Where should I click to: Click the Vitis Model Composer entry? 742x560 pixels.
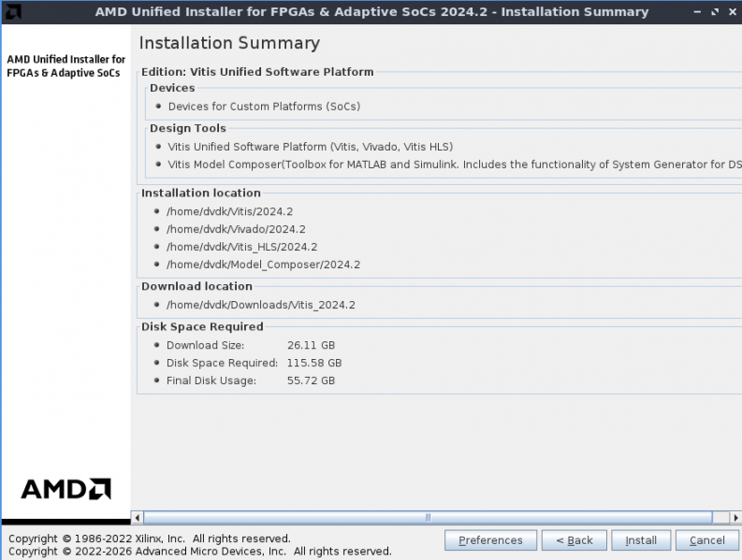[455, 165]
